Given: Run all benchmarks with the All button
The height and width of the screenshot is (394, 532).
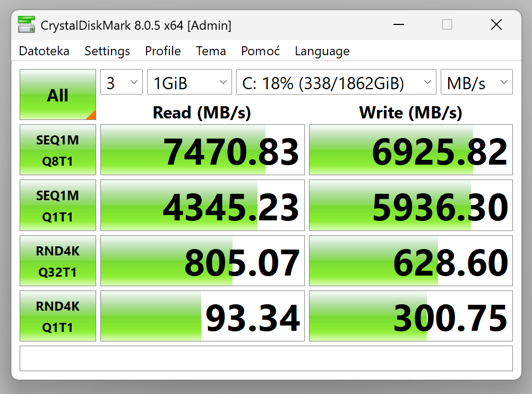Looking at the screenshot, I should click(x=58, y=95).
